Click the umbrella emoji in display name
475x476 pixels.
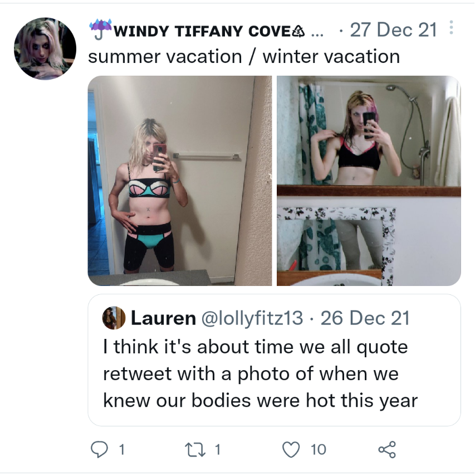coord(100,30)
